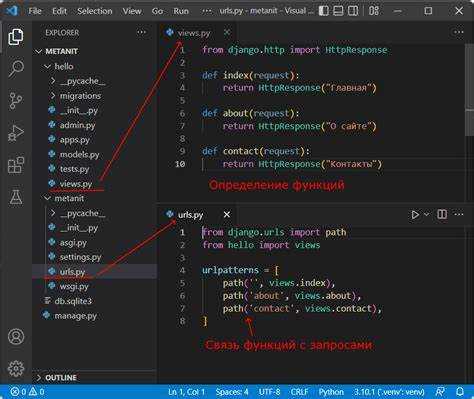Open the Testing flask view
The height and width of the screenshot is (399, 474).
coord(16,197)
